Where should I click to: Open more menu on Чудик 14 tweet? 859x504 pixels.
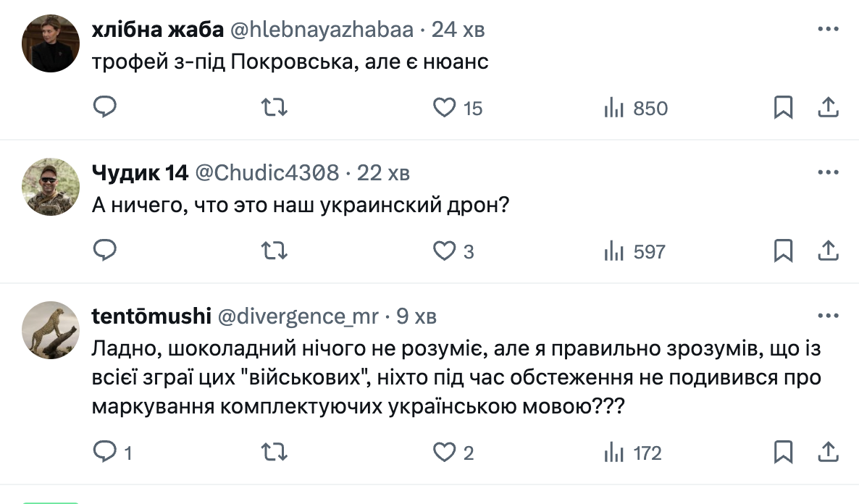[827, 173]
